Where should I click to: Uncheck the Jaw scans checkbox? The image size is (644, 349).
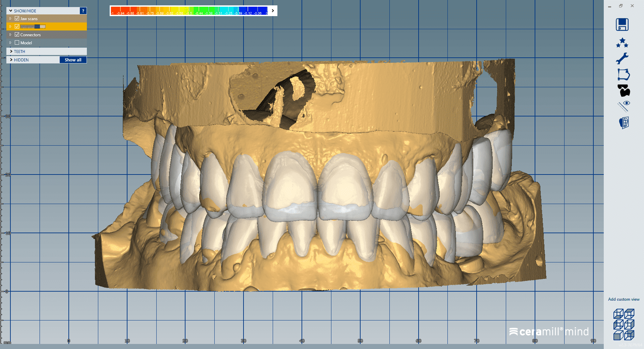pyautogui.click(x=17, y=18)
